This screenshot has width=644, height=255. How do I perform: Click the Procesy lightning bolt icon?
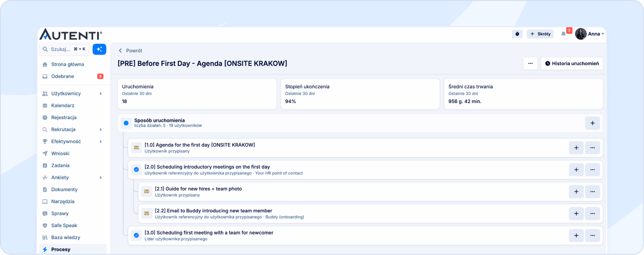(x=45, y=249)
